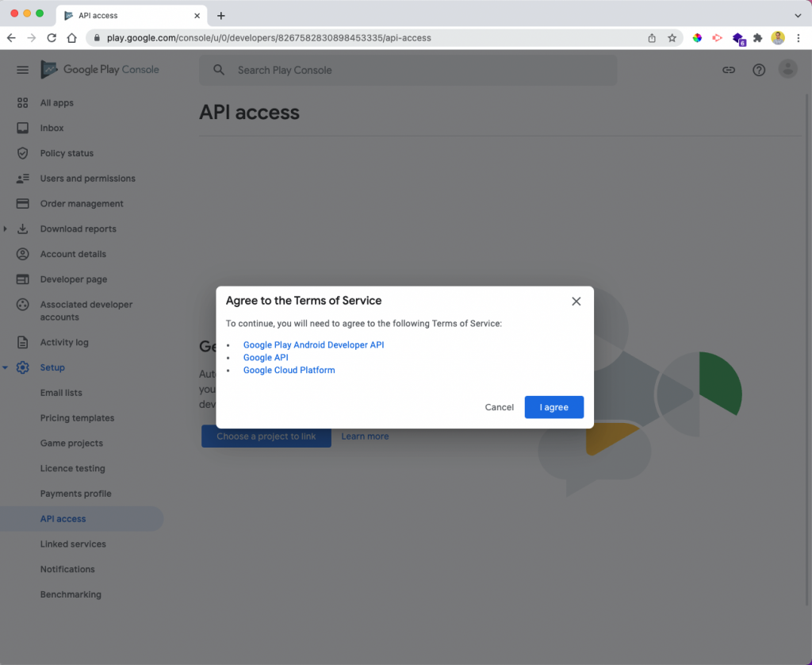The width and height of the screenshot is (812, 665).
Task: Open Google Play Android Developer API link
Action: (x=314, y=344)
